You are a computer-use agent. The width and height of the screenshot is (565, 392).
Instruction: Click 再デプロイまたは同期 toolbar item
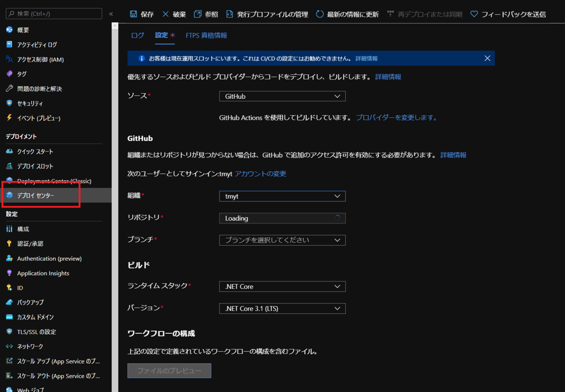425,14
